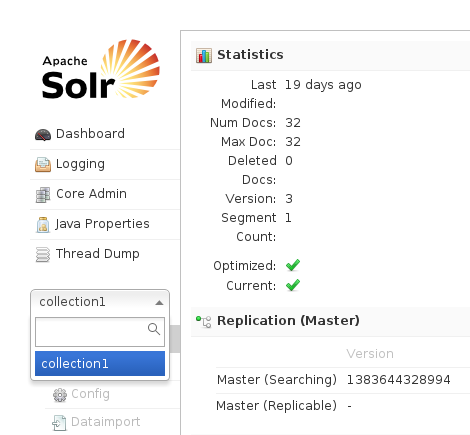Click the search magnifier icon in the core selector
The height and width of the screenshot is (435, 470).
tap(154, 329)
